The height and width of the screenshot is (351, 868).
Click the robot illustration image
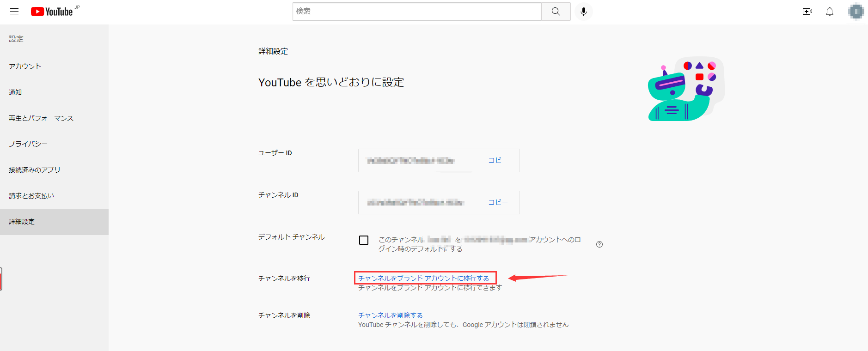tap(686, 89)
